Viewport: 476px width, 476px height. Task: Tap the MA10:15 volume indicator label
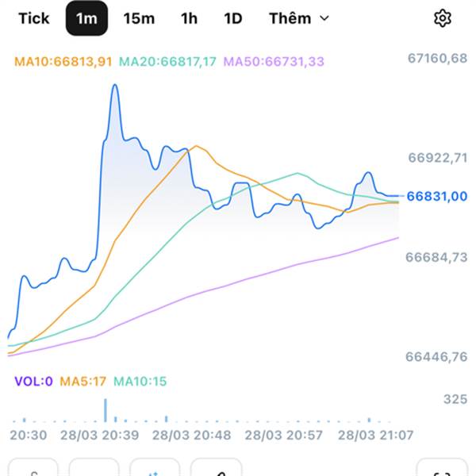[x=140, y=382]
